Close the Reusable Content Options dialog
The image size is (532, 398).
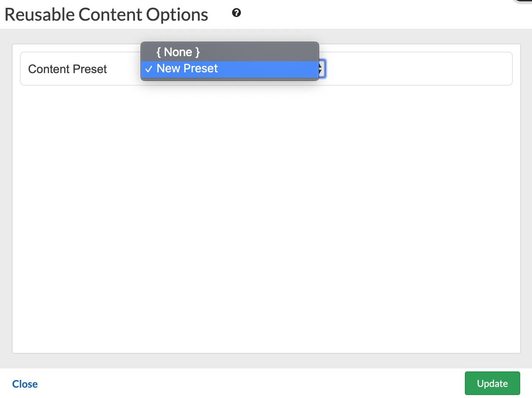click(25, 384)
